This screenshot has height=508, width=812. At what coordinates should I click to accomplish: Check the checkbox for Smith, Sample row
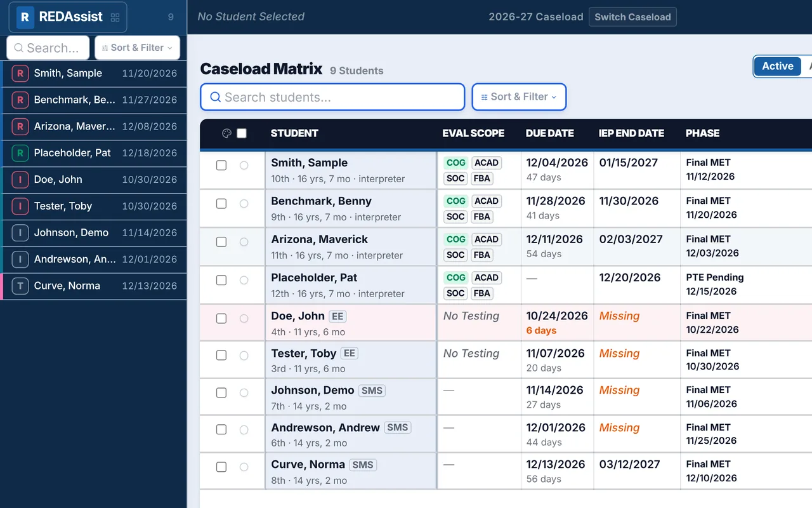click(221, 166)
